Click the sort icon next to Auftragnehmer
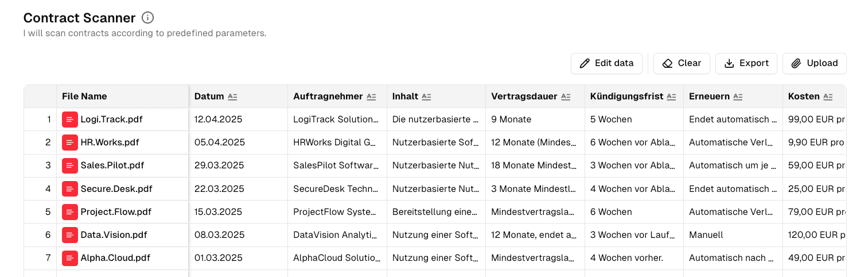Screen dimensions: 868x277 tap(371, 97)
